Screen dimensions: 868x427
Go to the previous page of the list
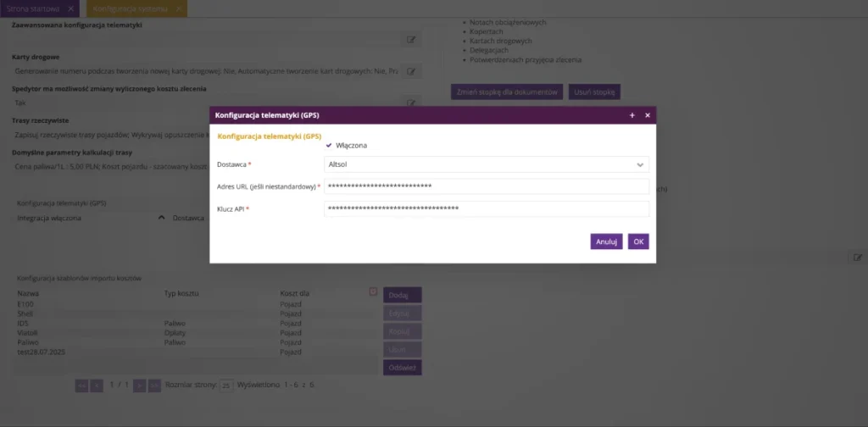click(97, 385)
